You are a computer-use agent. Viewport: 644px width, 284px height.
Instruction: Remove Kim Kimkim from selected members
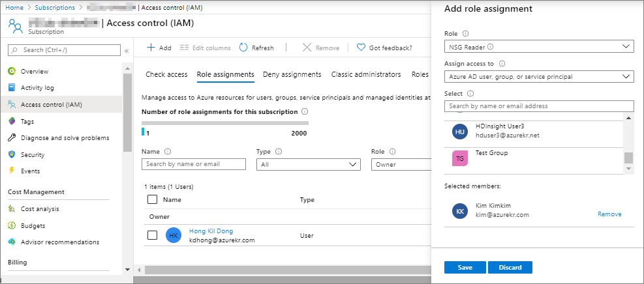coord(609,214)
